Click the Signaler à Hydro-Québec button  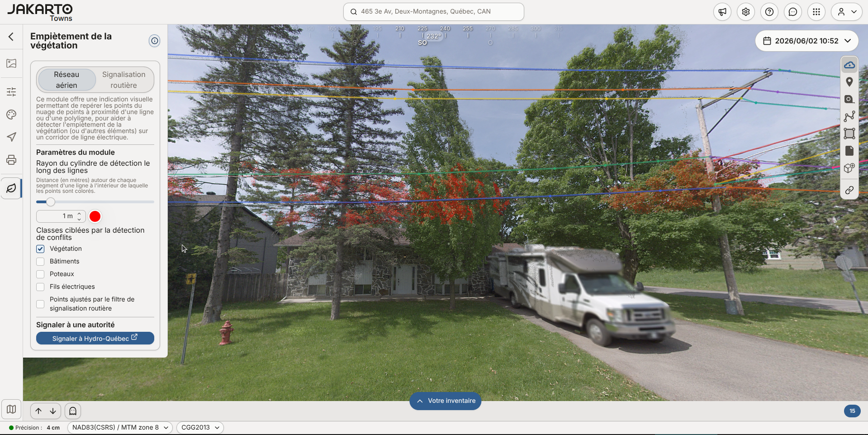[x=95, y=338]
